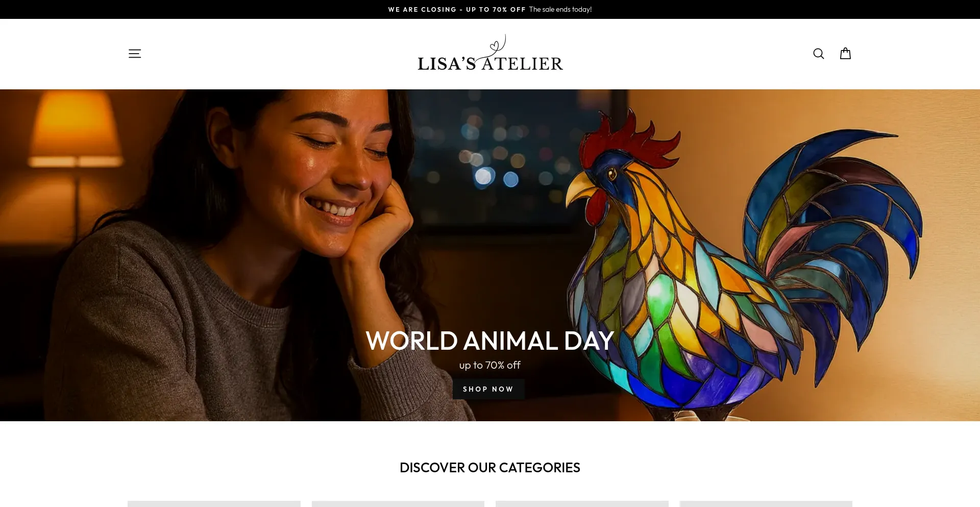The height and width of the screenshot is (507, 980).
Task: Open the hamburger navigation menu
Action: pos(135,54)
